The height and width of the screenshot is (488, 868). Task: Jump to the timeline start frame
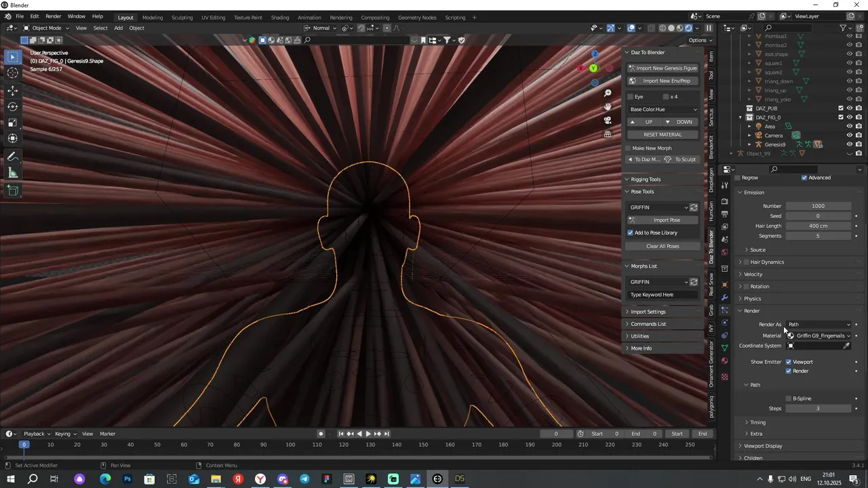(x=341, y=434)
